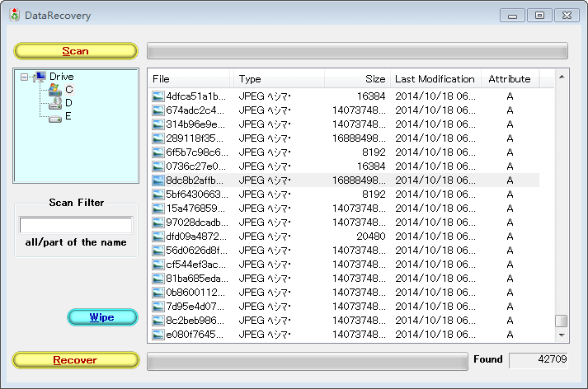This screenshot has width=588, height=389.
Task: Click the JPEG icon for 0b8600112...
Action: 158,293
